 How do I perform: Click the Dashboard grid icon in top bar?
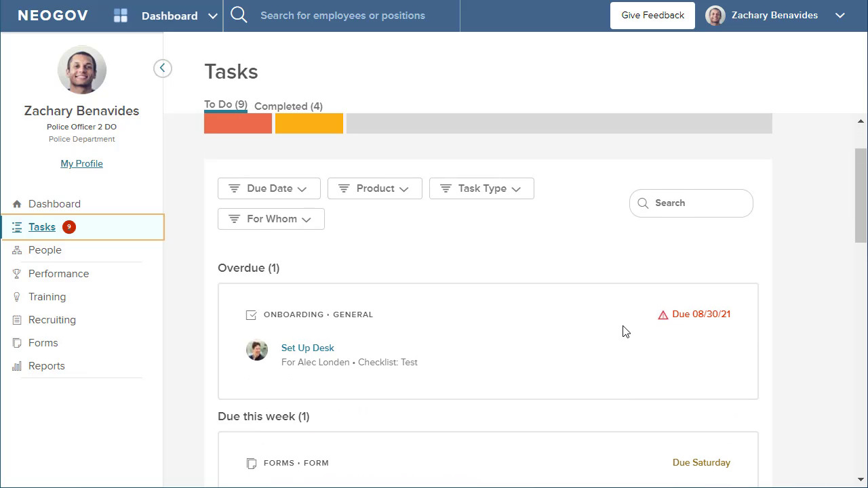pos(121,16)
